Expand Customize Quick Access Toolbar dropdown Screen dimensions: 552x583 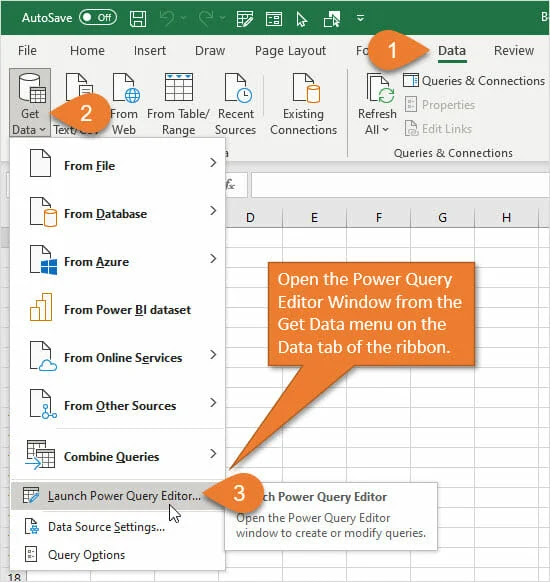(360, 17)
